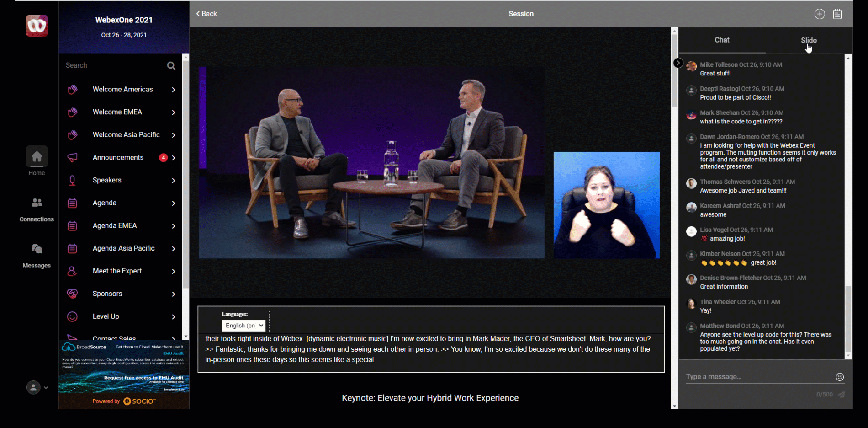The width and height of the screenshot is (868, 428).
Task: Expand Welcome EMEA chevron
Action: 174,112
